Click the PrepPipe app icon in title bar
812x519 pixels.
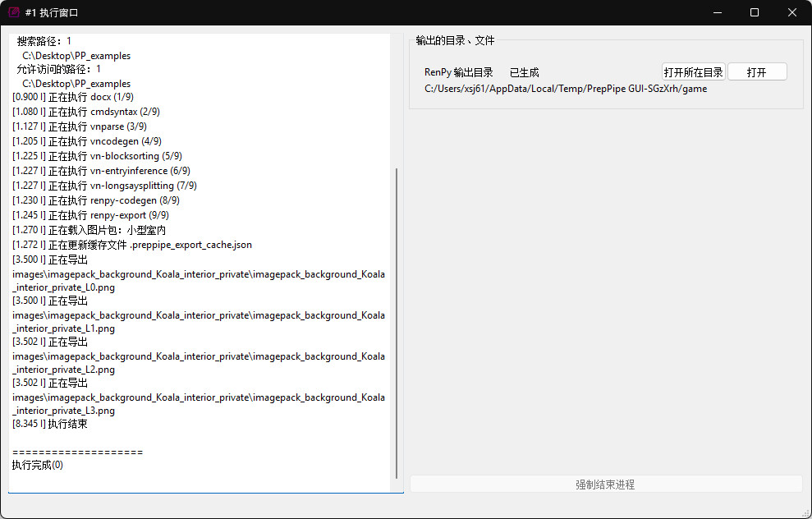pyautogui.click(x=13, y=12)
